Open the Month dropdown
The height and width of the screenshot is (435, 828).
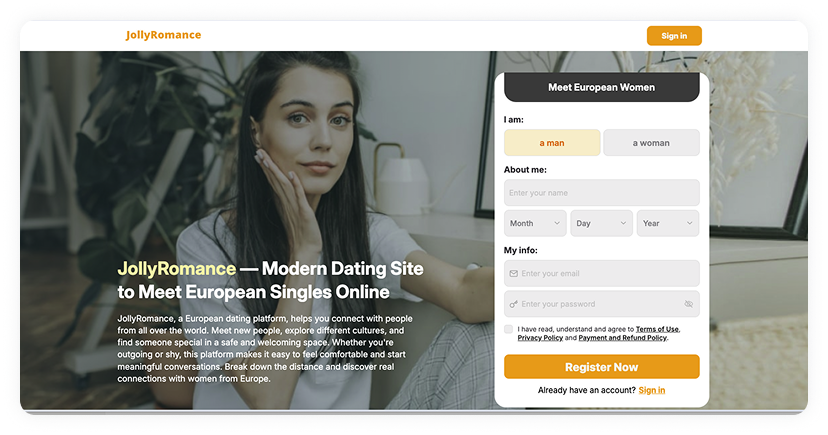point(535,223)
